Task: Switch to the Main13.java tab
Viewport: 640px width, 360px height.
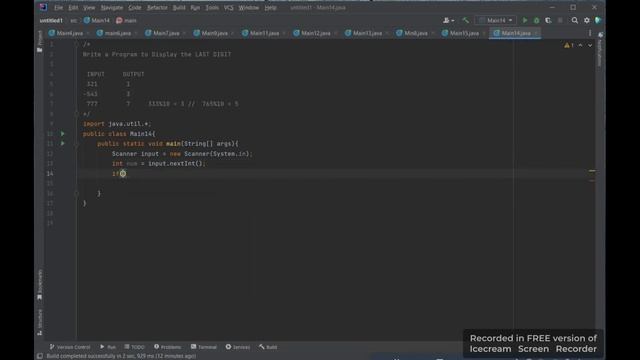Action: [x=363, y=33]
